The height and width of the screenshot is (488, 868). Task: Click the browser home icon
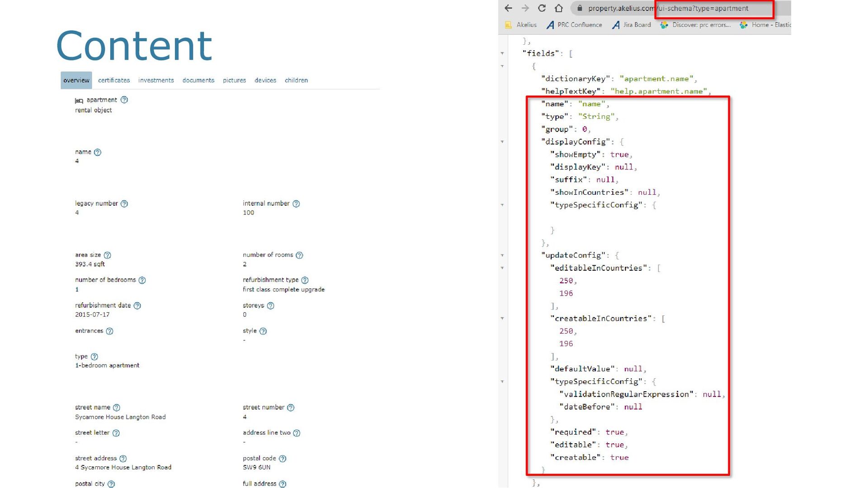pyautogui.click(x=559, y=8)
